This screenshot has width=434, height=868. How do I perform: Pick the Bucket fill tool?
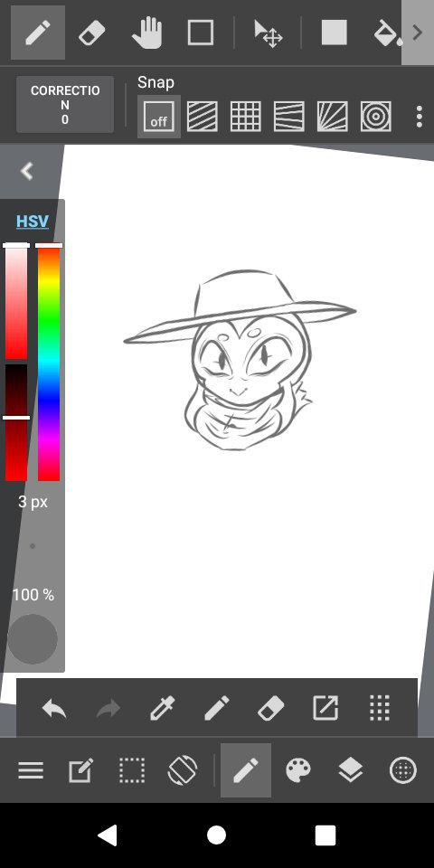click(388, 33)
